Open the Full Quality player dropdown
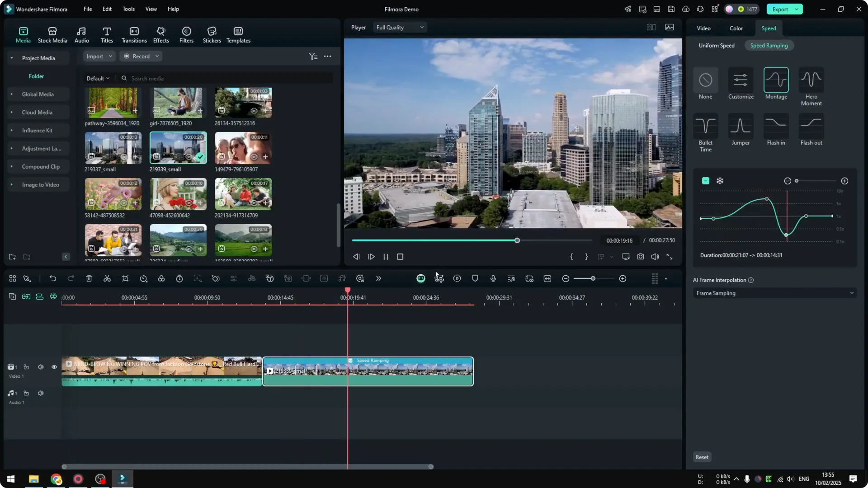Image resolution: width=868 pixels, height=488 pixels. (399, 27)
